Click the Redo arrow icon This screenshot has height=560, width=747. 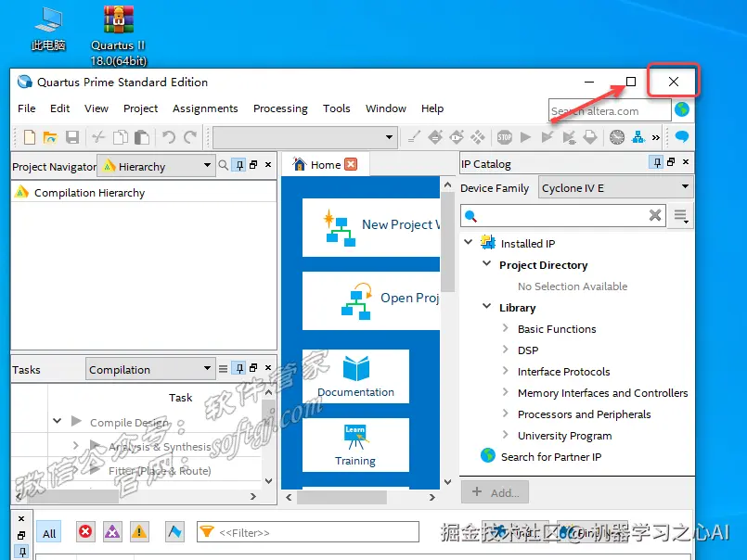point(190,137)
